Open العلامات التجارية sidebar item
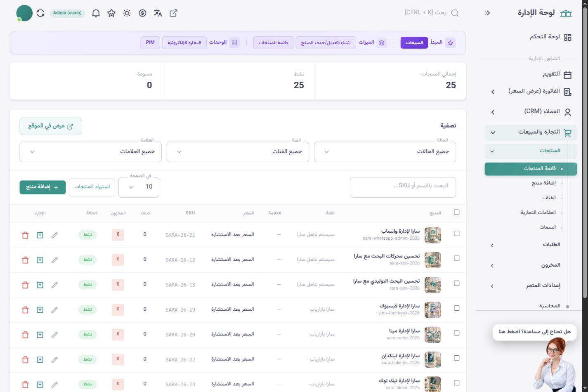This screenshot has width=588, height=392. click(538, 213)
